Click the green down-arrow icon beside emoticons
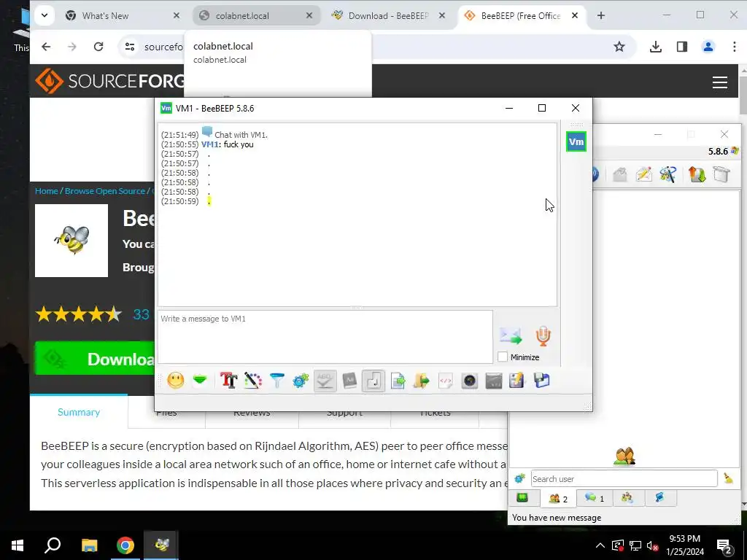Image resolution: width=747 pixels, height=560 pixels. pyautogui.click(x=200, y=381)
